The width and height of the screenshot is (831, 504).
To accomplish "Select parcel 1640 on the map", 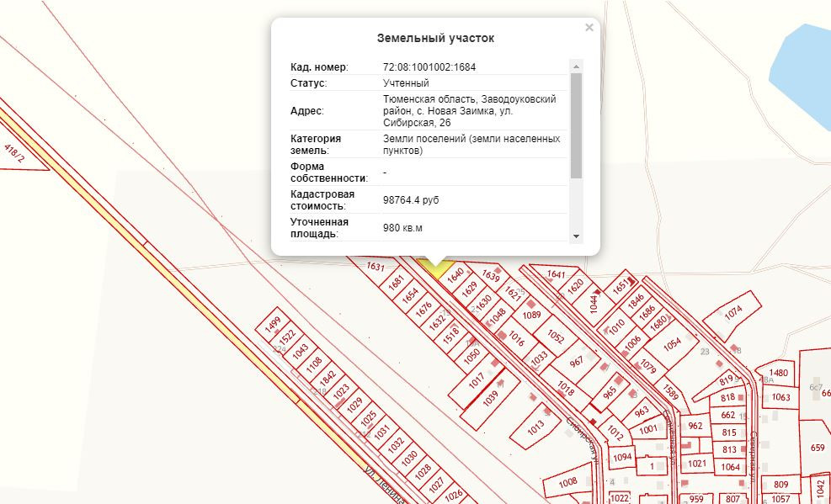I will (455, 273).
